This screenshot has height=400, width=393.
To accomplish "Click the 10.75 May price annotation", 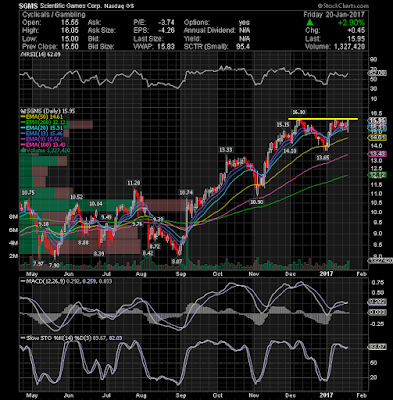I will pos(28,192).
